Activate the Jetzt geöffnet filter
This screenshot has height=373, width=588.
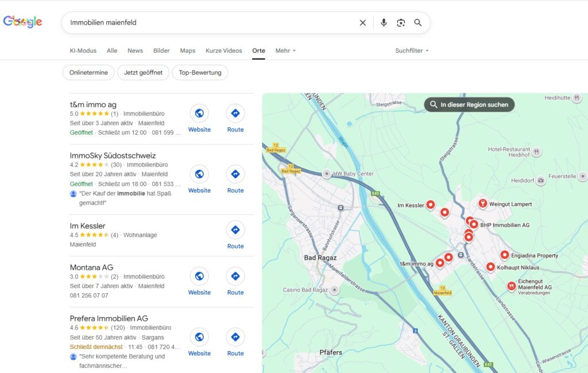click(143, 72)
